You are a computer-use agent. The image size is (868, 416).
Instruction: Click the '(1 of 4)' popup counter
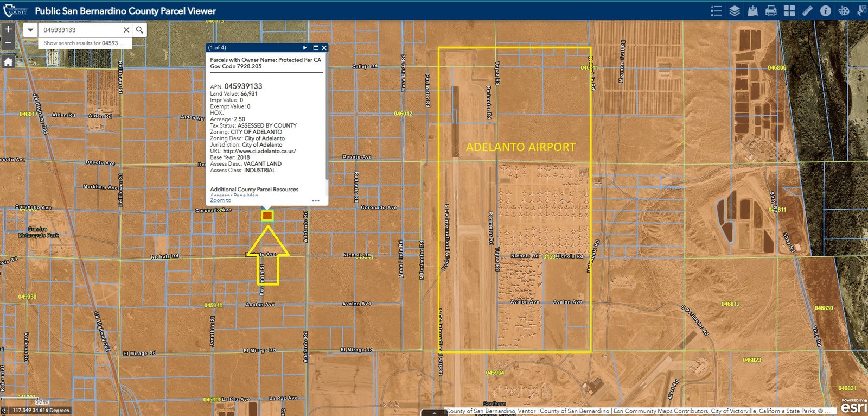[217, 48]
